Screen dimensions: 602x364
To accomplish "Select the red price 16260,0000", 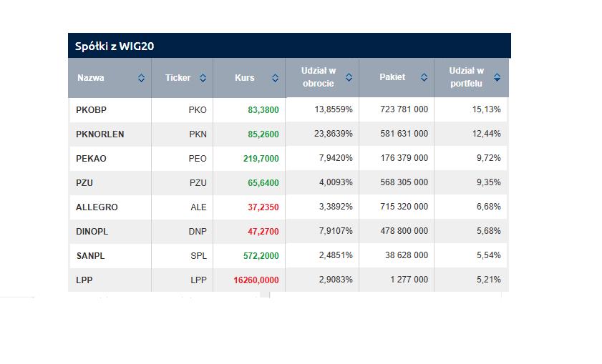I will tap(256, 280).
